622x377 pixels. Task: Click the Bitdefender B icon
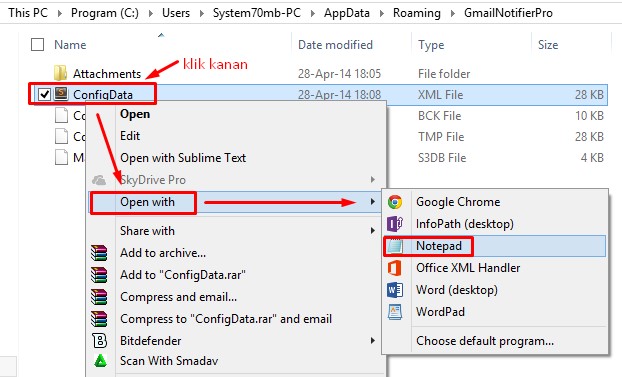(x=100, y=340)
